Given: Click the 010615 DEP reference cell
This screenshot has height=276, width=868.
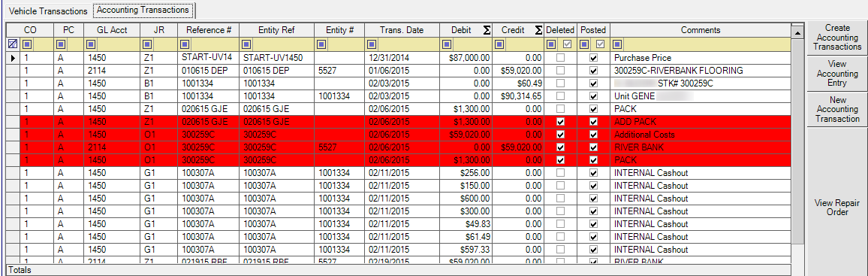Looking at the screenshot, I should point(208,71).
